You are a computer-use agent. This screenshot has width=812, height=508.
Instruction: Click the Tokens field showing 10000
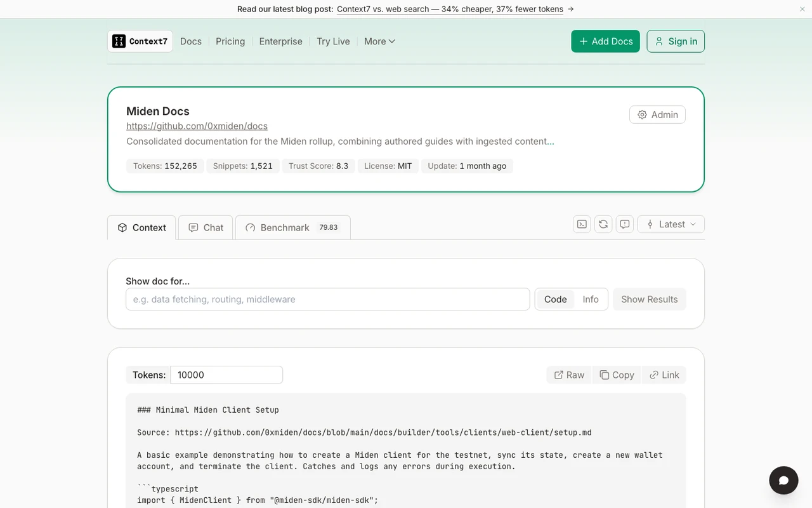(226, 375)
